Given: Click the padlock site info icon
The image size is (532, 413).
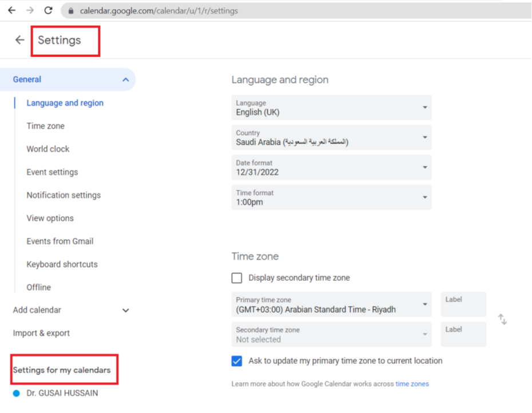Looking at the screenshot, I should 71,11.
